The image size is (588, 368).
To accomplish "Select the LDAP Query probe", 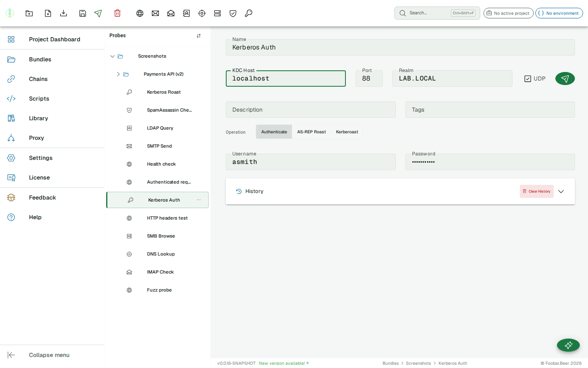I will (x=157, y=128).
